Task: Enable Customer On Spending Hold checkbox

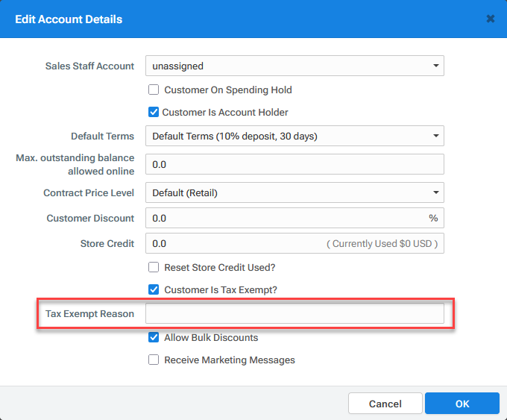Action: pos(154,90)
